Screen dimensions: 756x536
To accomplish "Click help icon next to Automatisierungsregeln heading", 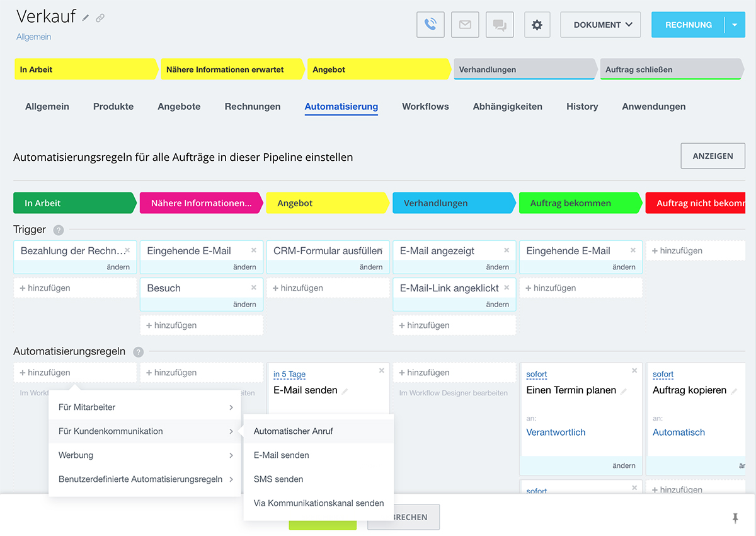I will (x=138, y=352).
